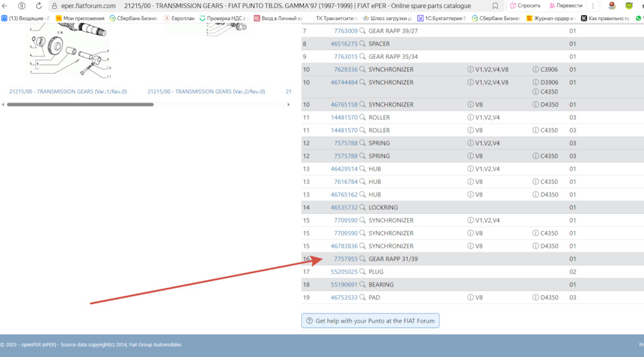The width and height of the screenshot is (644, 357).
Task: Open part number 46765162 hub link
Action: (x=344, y=195)
